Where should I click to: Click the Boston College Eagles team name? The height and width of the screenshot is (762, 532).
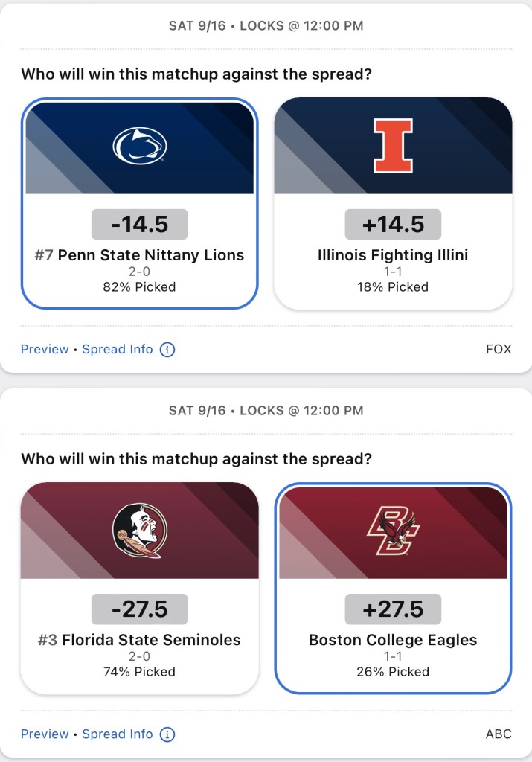tap(393, 640)
